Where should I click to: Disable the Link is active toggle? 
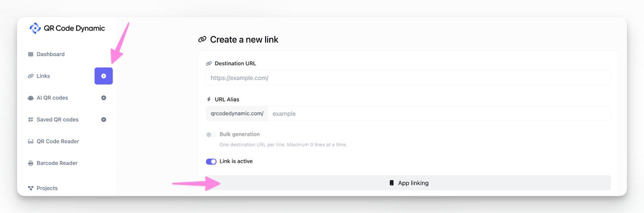[211, 161]
